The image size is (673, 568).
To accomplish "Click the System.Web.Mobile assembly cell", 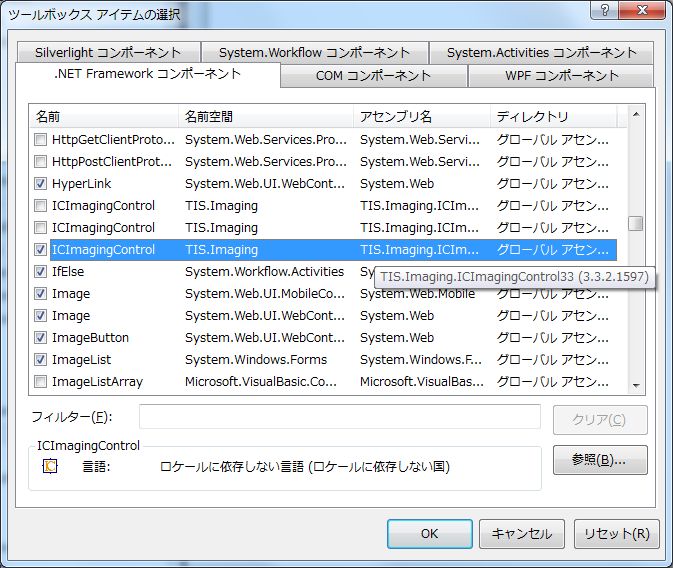I will [418, 294].
